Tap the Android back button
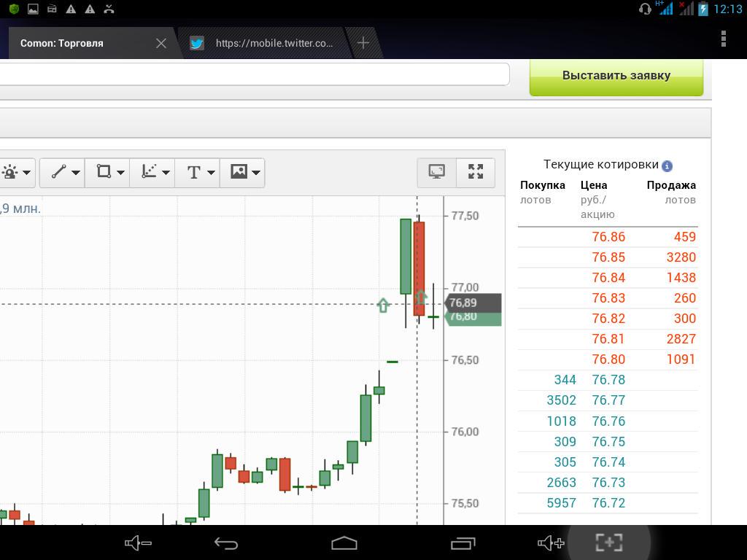Image resolution: width=747 pixels, height=560 pixels. 226,542
